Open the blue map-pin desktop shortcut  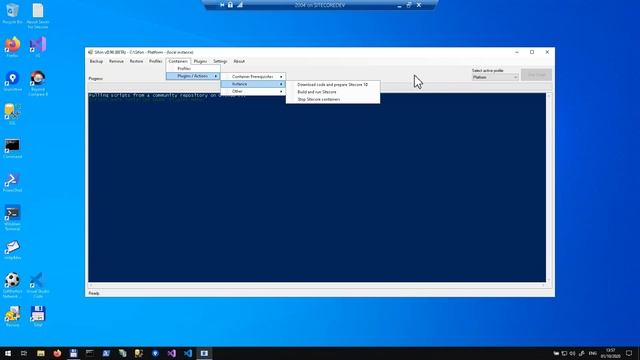(12, 81)
